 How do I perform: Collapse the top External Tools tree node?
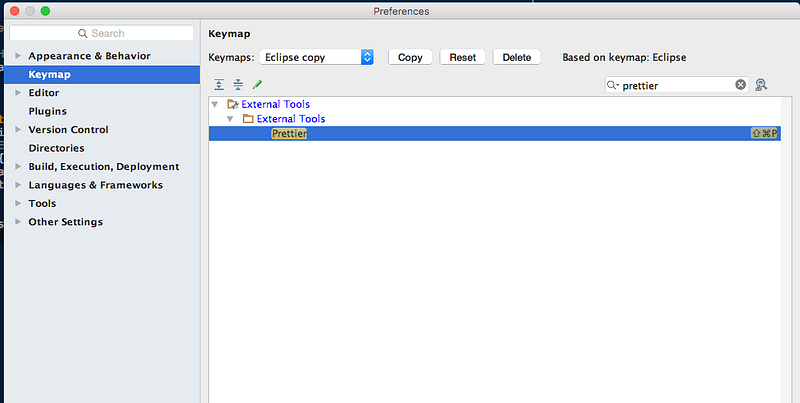215,104
